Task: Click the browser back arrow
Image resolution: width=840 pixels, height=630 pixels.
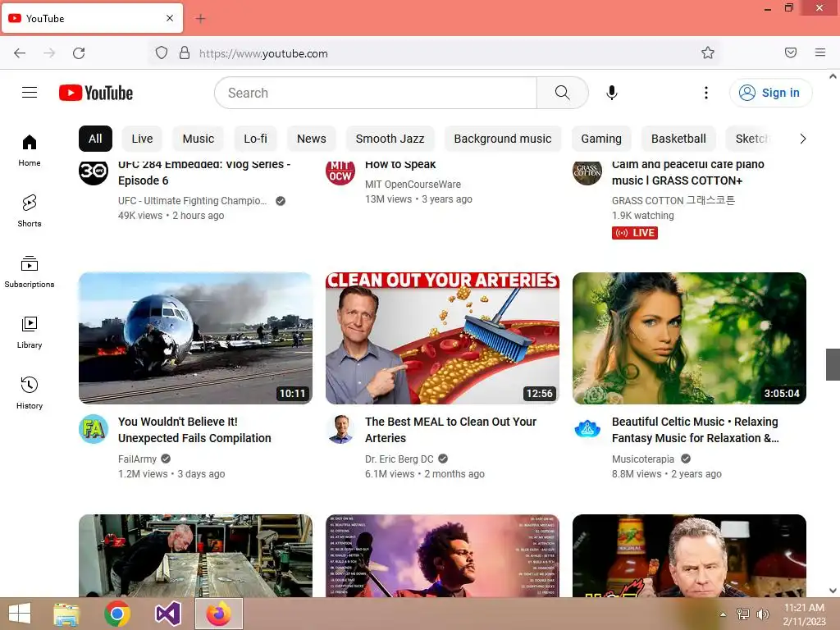Action: tap(20, 53)
